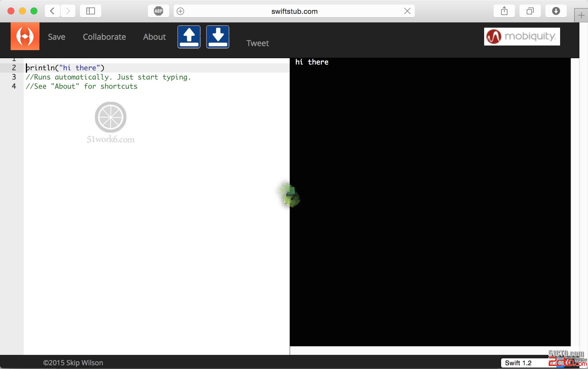Open a new tab with plus button
This screenshot has width=588, height=369.
click(581, 15)
